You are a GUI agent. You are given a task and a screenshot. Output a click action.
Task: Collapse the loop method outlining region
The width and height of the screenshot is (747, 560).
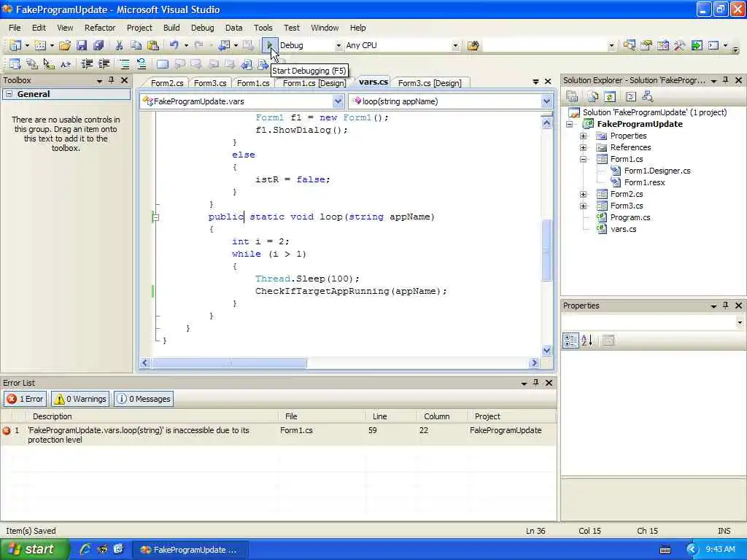(155, 217)
